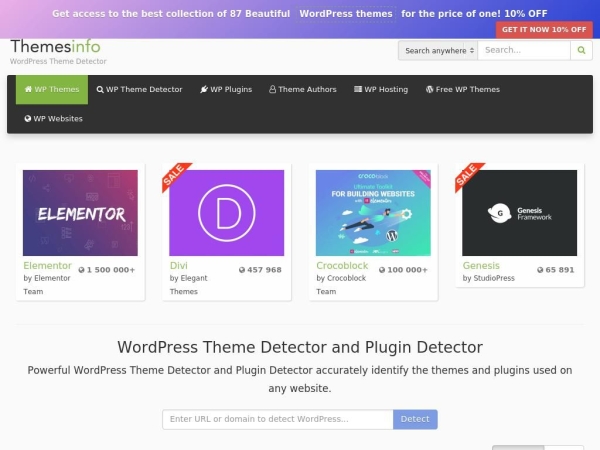This screenshot has width=600, height=450.
Task: Focus the Enter URL or domain field
Action: [278, 419]
